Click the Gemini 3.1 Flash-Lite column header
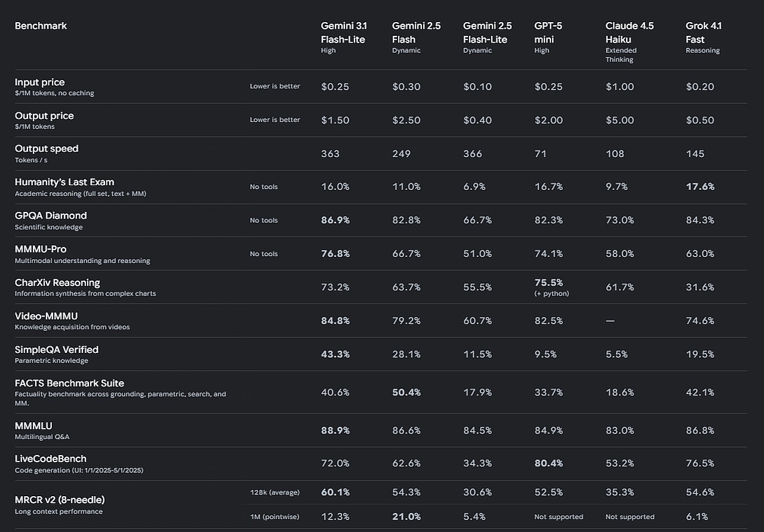 [343, 33]
